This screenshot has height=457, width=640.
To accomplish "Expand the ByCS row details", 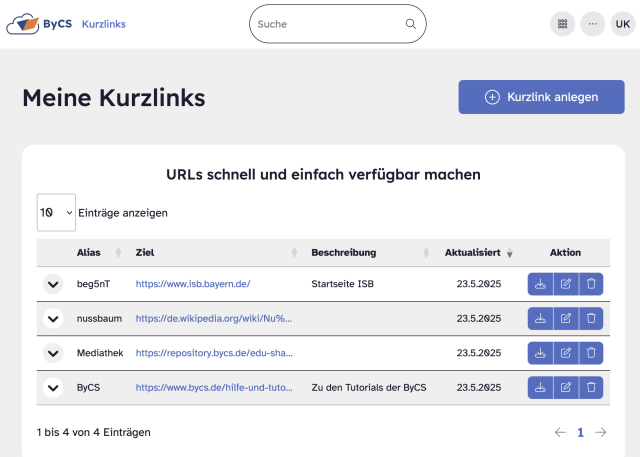I will (53, 387).
